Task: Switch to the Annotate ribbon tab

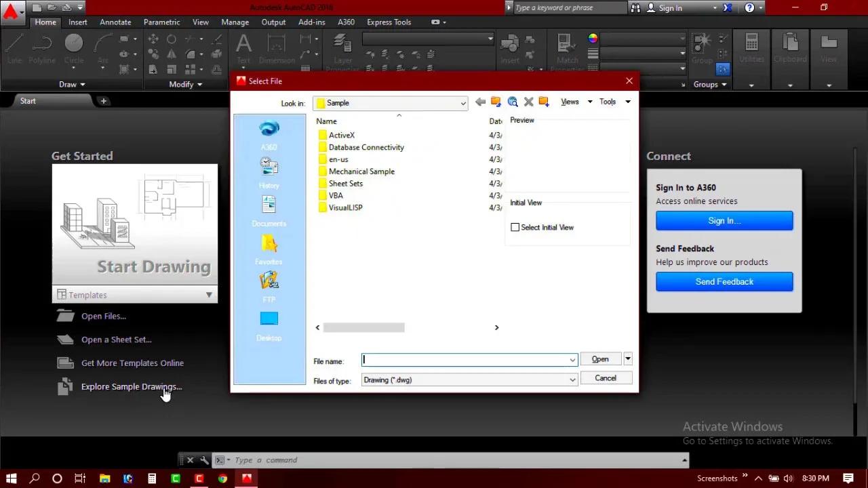Action: 115,22
